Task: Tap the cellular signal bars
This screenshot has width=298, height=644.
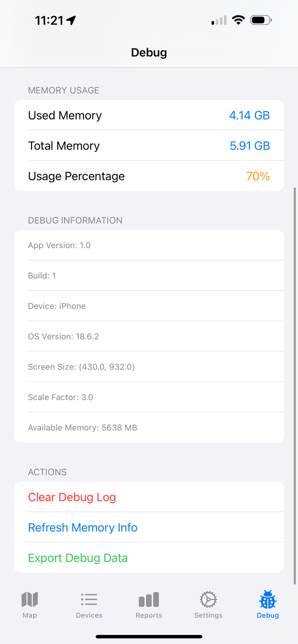Action: pos(219,20)
